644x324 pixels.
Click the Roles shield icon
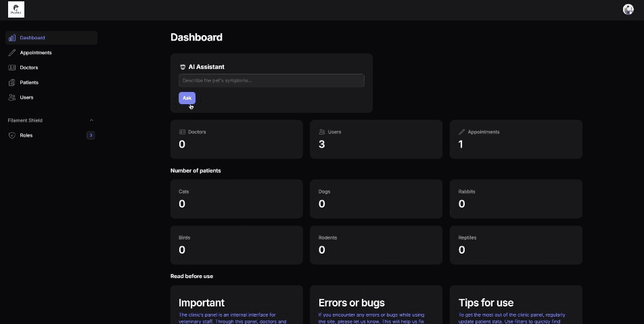(12, 135)
